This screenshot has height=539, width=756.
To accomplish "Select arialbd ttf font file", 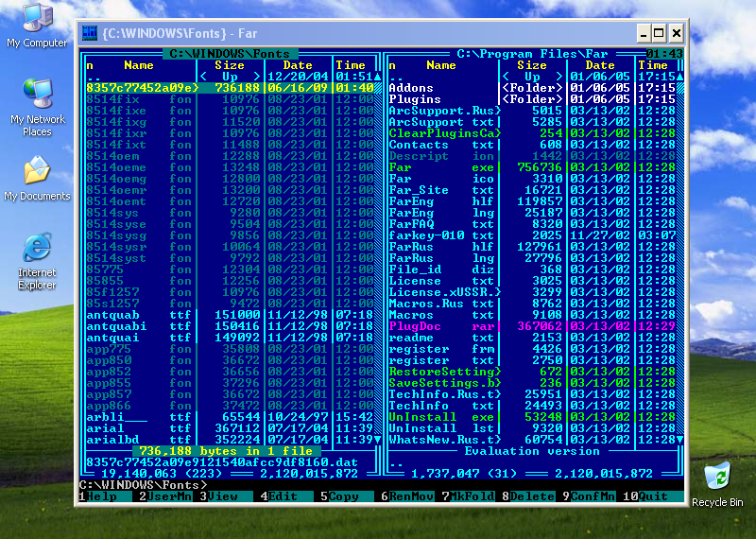I will click(230, 440).
